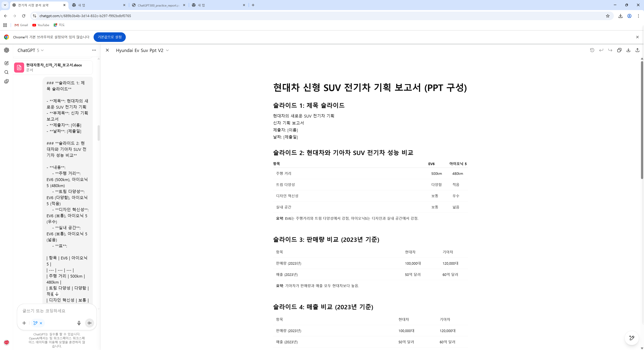Click the 주행 거리 500km cell
The width and height of the screenshot is (644, 350).
pos(437,173)
